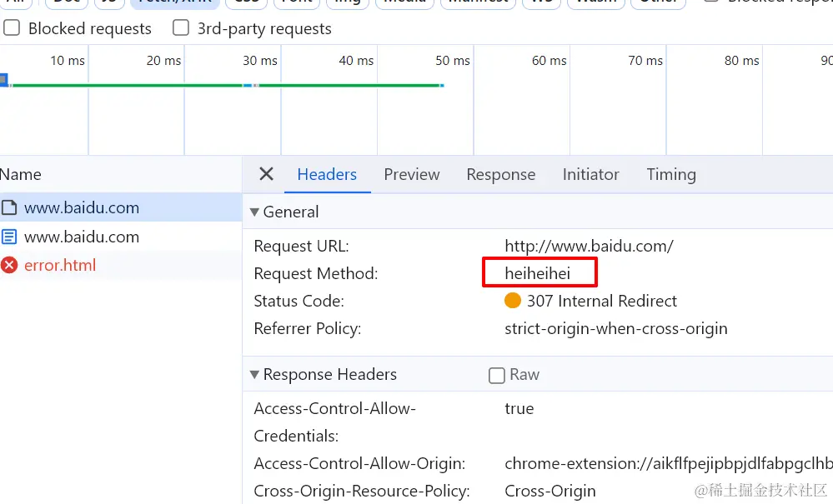This screenshot has height=504, width=833.
Task: Switch to the Headers tab
Action: click(327, 175)
